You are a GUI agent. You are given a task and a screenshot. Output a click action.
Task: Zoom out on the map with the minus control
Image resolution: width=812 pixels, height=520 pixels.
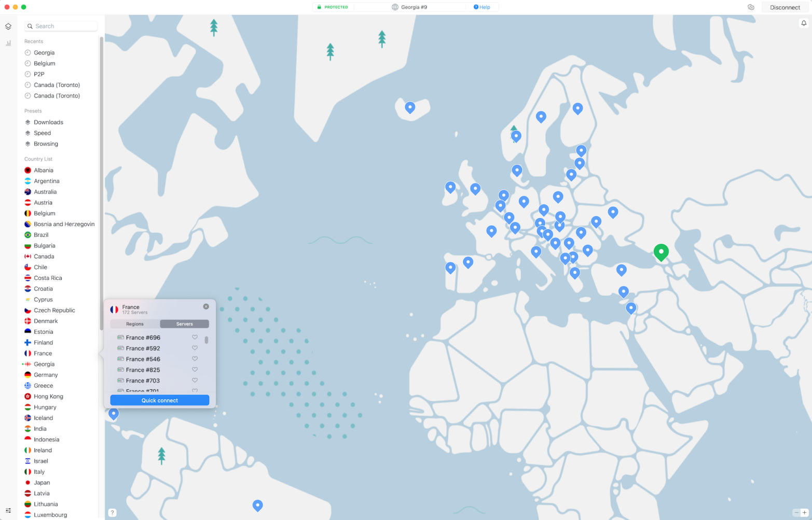tap(795, 512)
